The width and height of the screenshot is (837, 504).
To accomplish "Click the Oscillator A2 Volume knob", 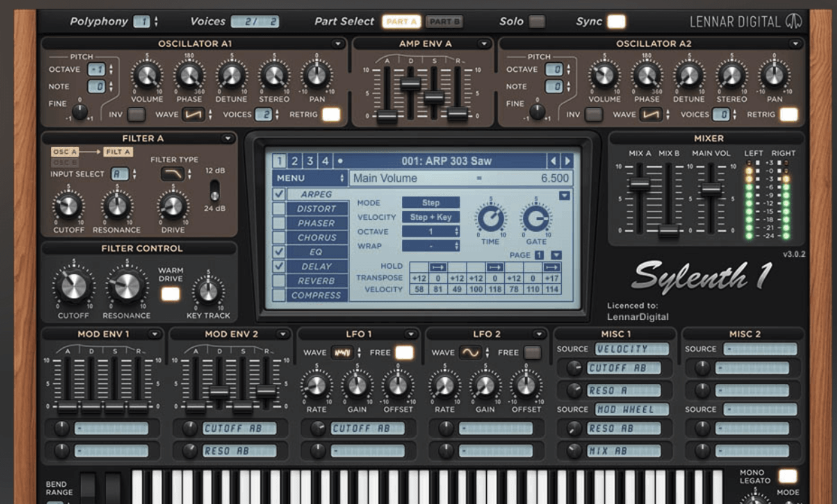I will click(x=604, y=75).
